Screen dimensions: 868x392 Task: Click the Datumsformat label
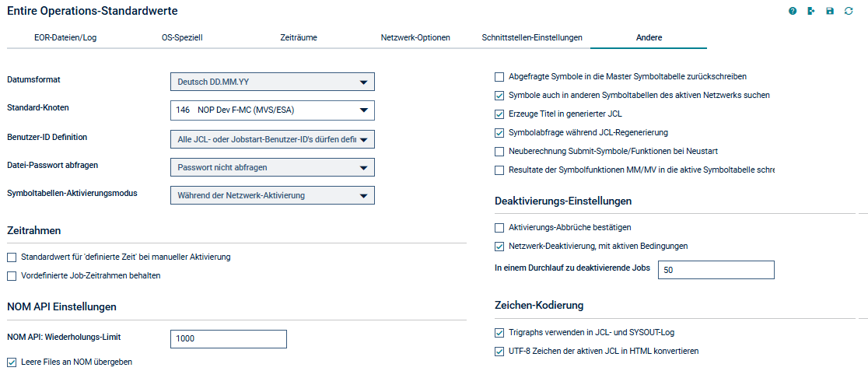33,80
